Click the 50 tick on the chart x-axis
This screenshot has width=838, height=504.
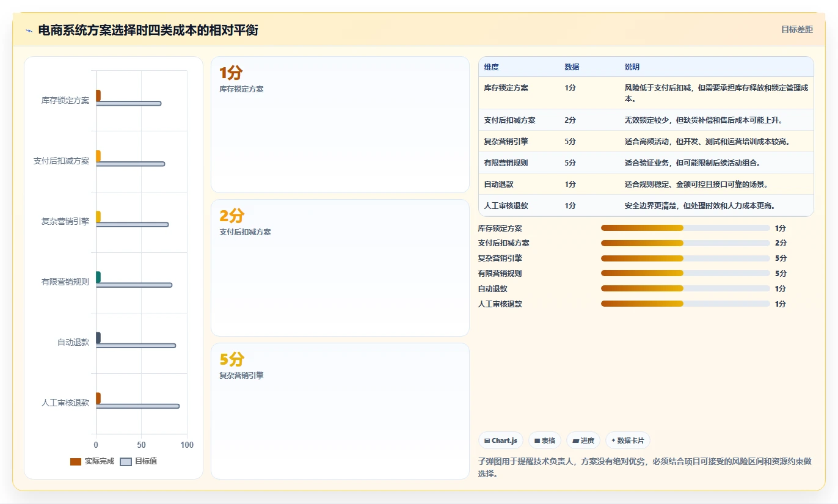pyautogui.click(x=141, y=445)
